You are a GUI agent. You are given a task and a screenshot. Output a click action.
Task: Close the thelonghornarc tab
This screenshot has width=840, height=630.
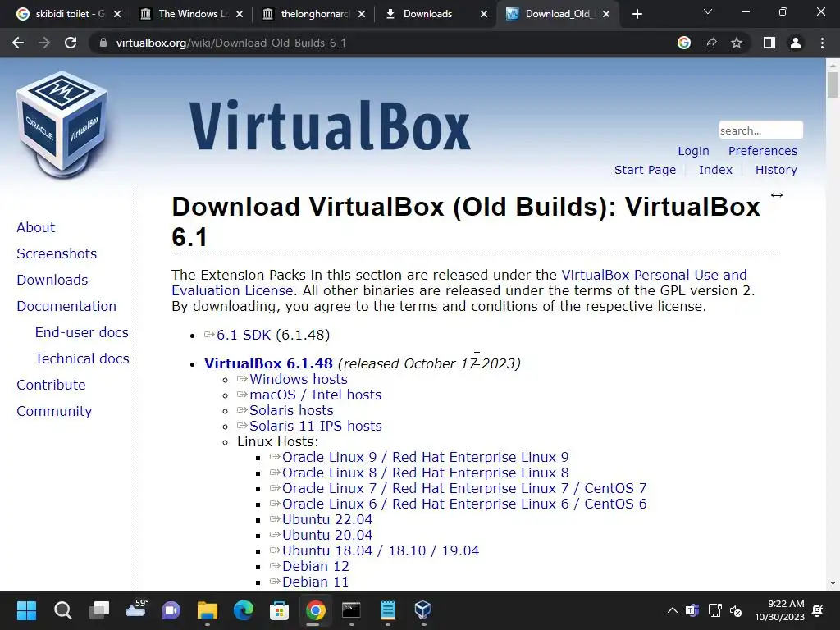(362, 14)
